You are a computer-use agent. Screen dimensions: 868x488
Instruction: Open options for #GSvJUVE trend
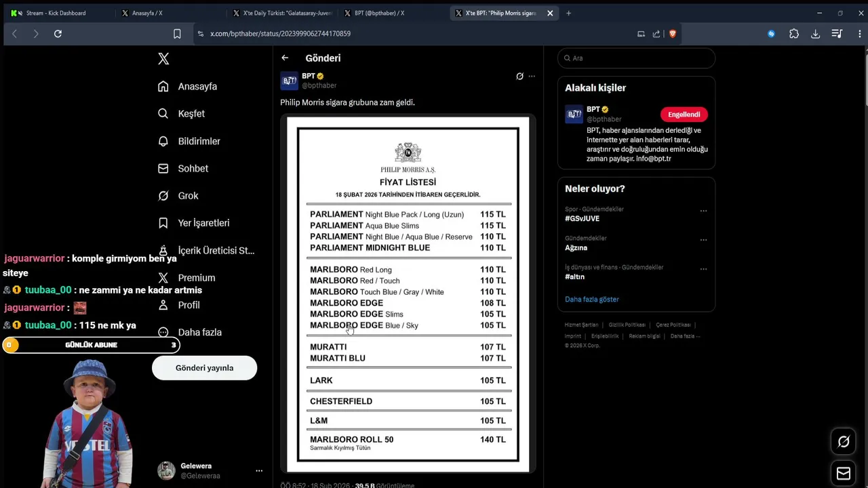tap(703, 211)
